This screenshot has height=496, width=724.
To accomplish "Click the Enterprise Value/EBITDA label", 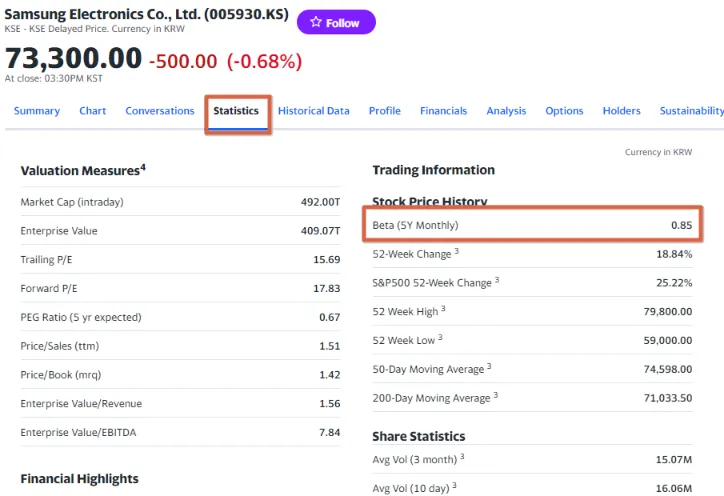I will pyautogui.click(x=78, y=432).
